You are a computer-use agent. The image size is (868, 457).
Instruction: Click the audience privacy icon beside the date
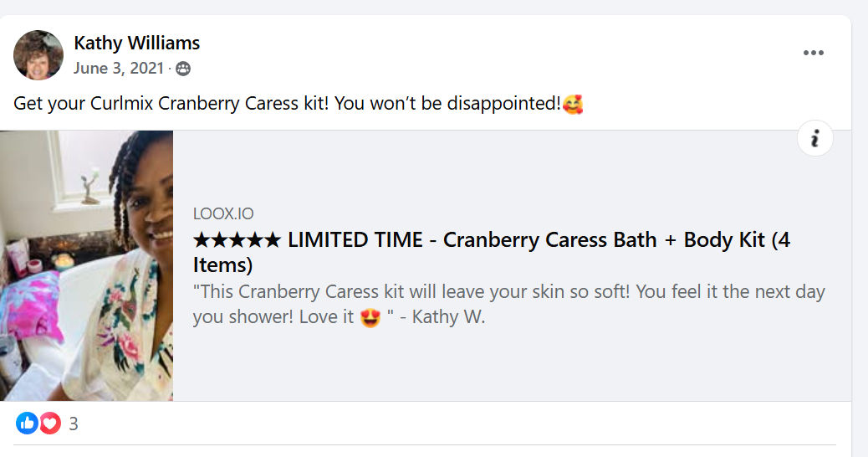click(183, 69)
